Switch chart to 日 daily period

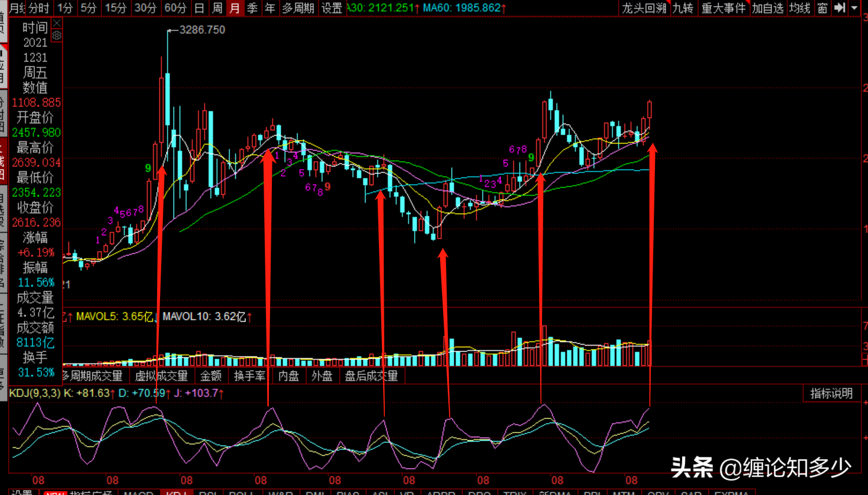199,8
